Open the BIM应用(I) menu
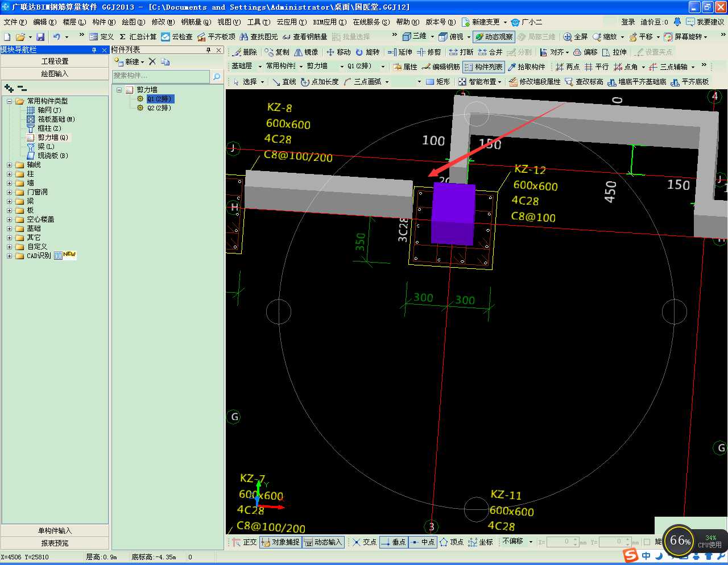Screen dimensions: 728x565 coord(329,22)
